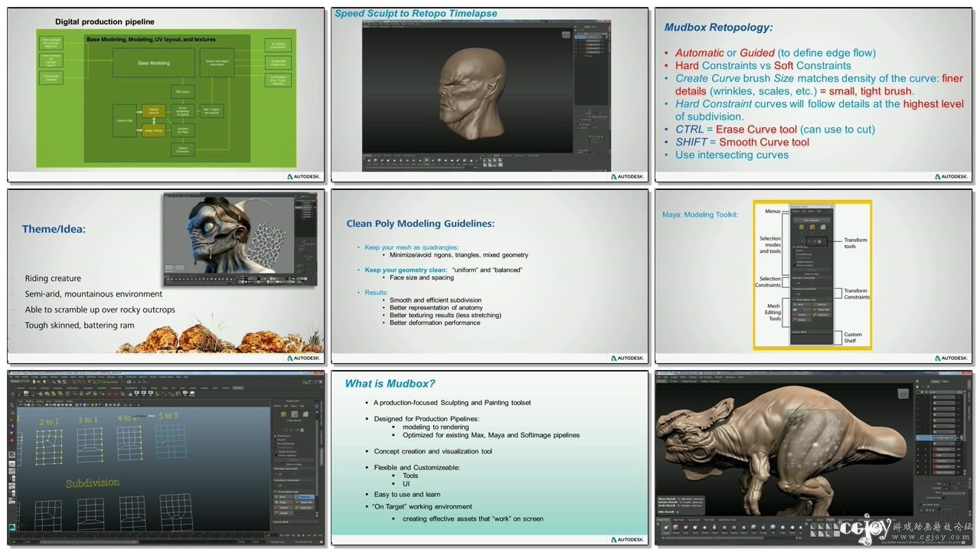Click 'Easy to use and learn' bullet text

[x=407, y=495]
